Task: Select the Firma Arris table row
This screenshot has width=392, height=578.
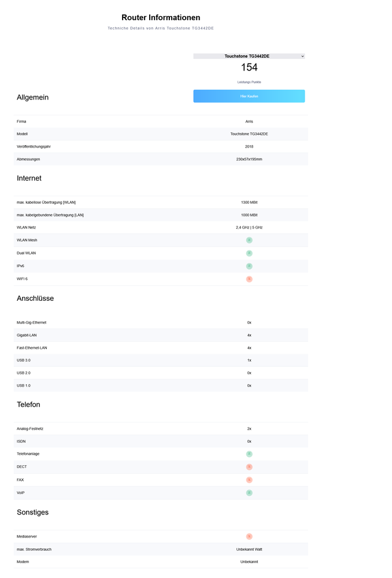Action: pos(162,122)
